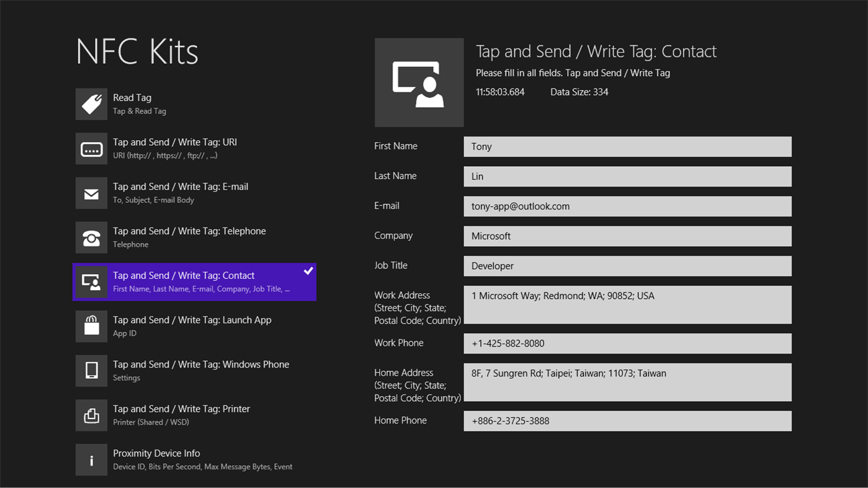Screen dimensions: 868x488
Task: Click the Home Address text area
Action: [627, 382]
